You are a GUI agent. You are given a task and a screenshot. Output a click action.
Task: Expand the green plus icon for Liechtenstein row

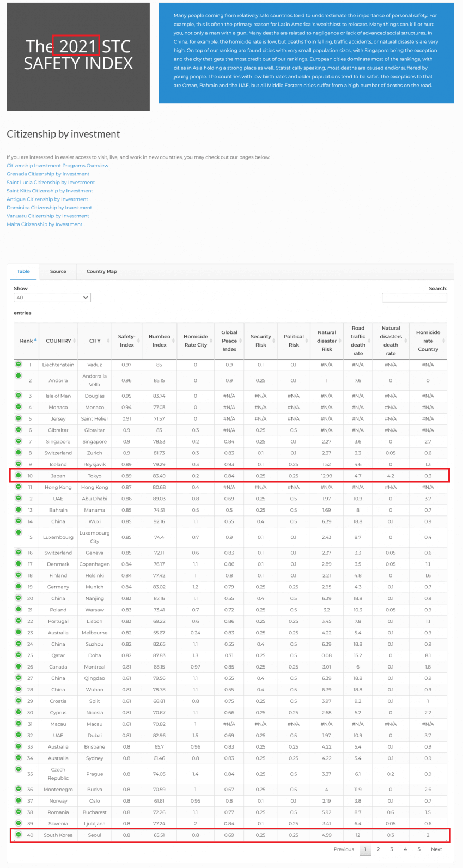[x=18, y=364]
